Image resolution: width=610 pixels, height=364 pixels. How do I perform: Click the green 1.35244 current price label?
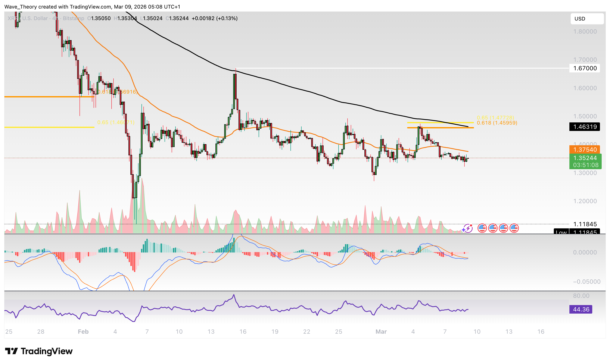click(x=585, y=158)
